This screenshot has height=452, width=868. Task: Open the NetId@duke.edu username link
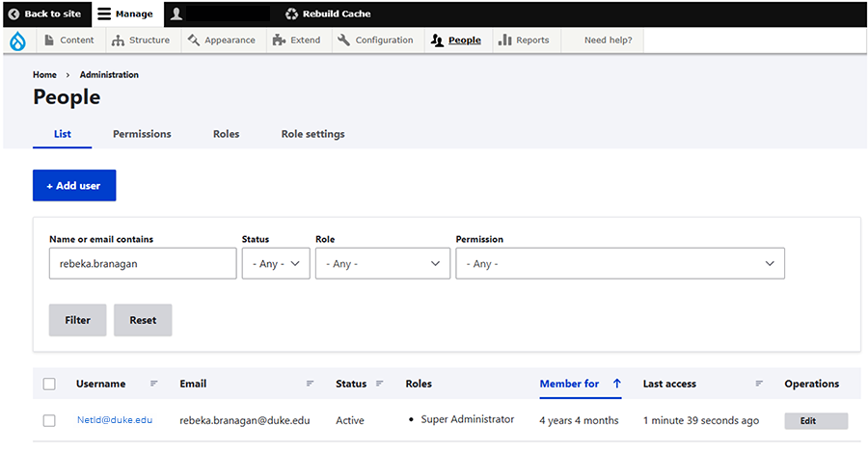pos(114,420)
